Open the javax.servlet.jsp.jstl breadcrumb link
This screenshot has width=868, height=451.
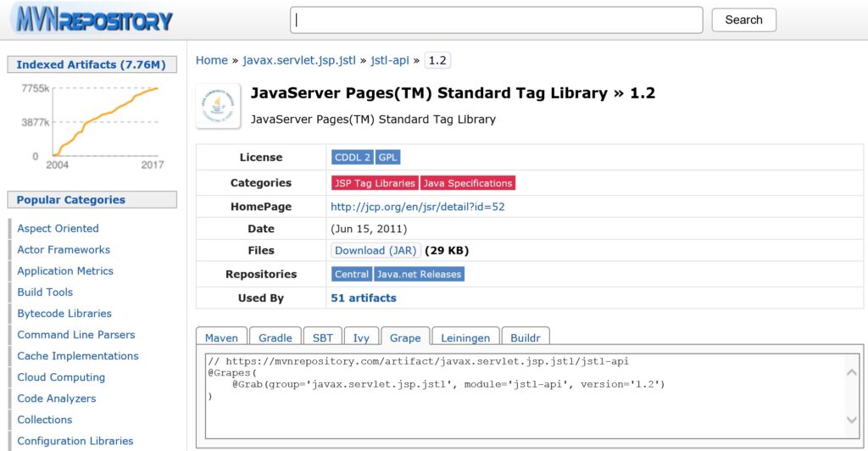point(299,60)
